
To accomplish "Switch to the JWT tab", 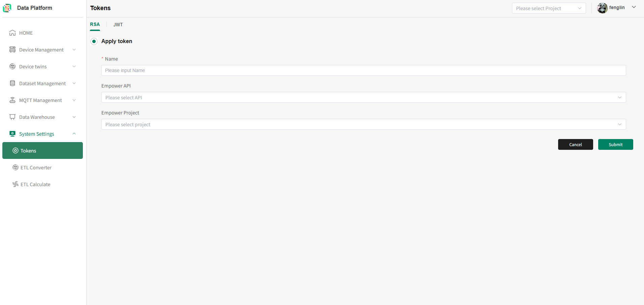I will (x=118, y=25).
